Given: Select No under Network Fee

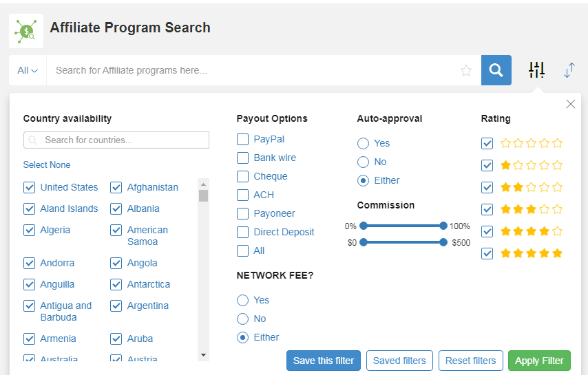Looking at the screenshot, I should pos(242,319).
